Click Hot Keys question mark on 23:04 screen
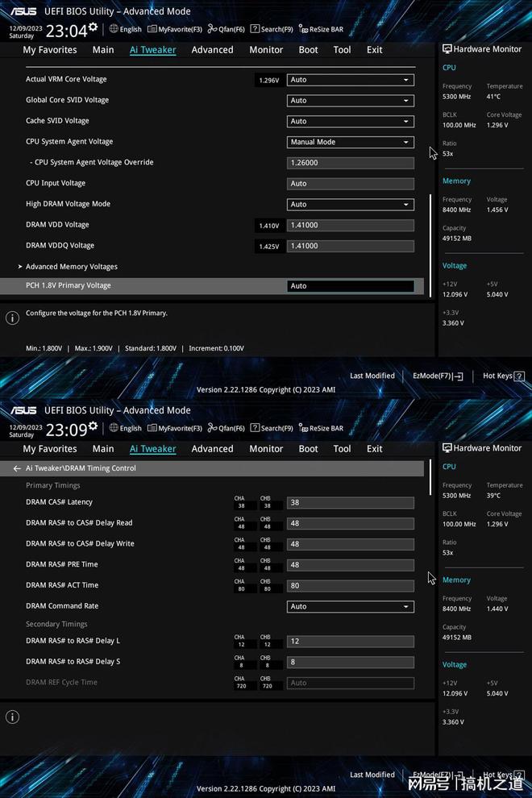The width and height of the screenshot is (532, 798). click(x=519, y=376)
